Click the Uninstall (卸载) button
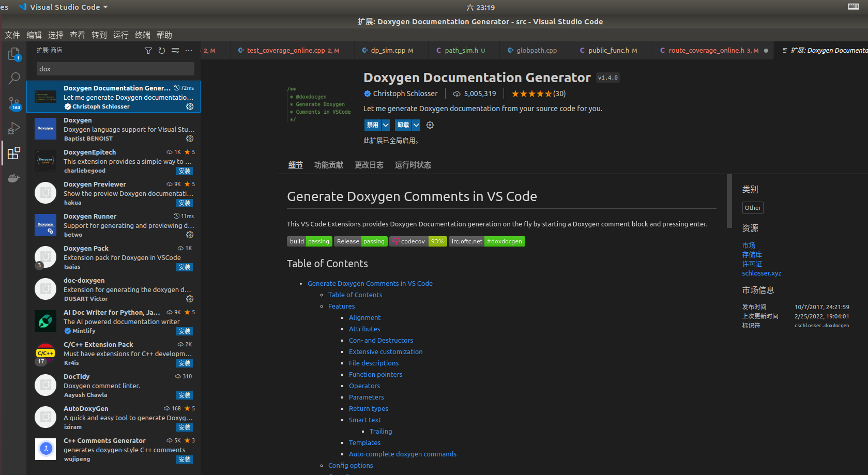The image size is (868, 475). tap(403, 125)
